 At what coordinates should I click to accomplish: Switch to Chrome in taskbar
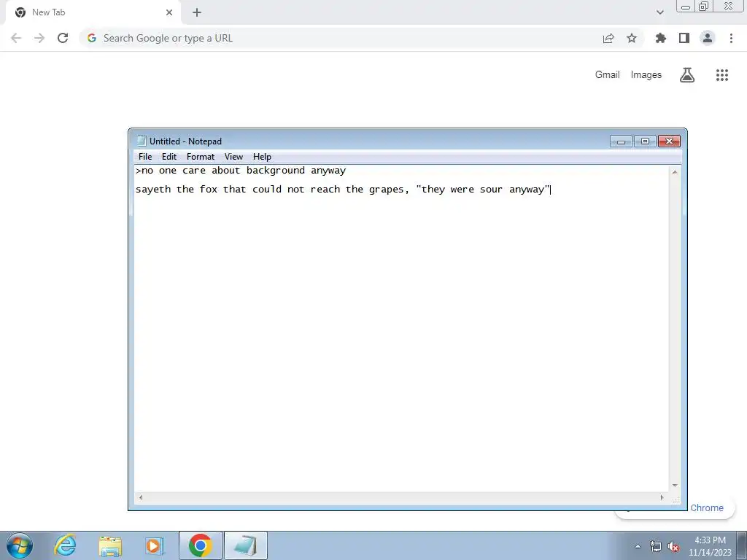click(200, 545)
